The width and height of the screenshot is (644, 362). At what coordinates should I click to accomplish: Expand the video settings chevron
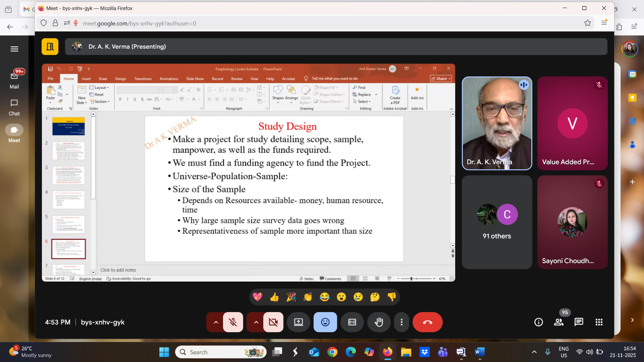pos(256,322)
